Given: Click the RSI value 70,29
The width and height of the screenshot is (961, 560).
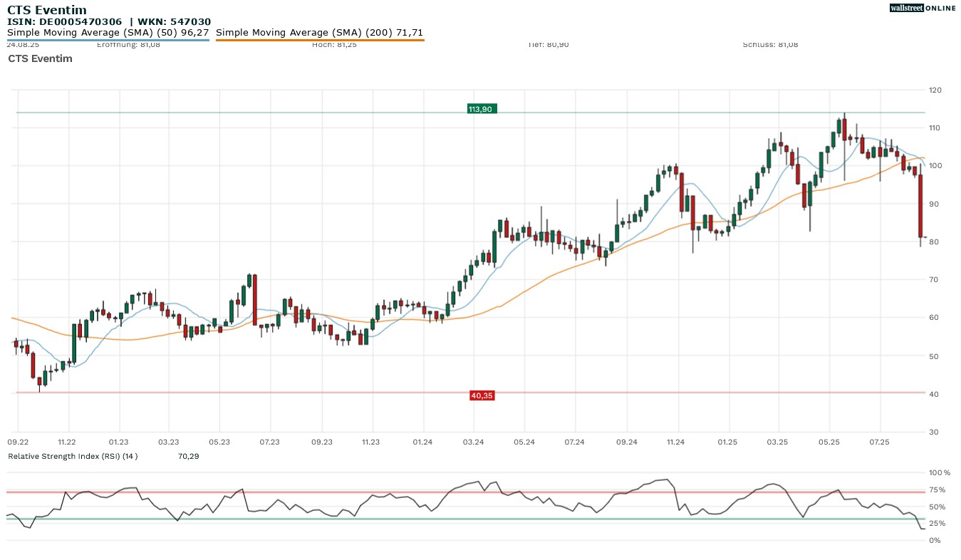Looking at the screenshot, I should (x=188, y=456).
